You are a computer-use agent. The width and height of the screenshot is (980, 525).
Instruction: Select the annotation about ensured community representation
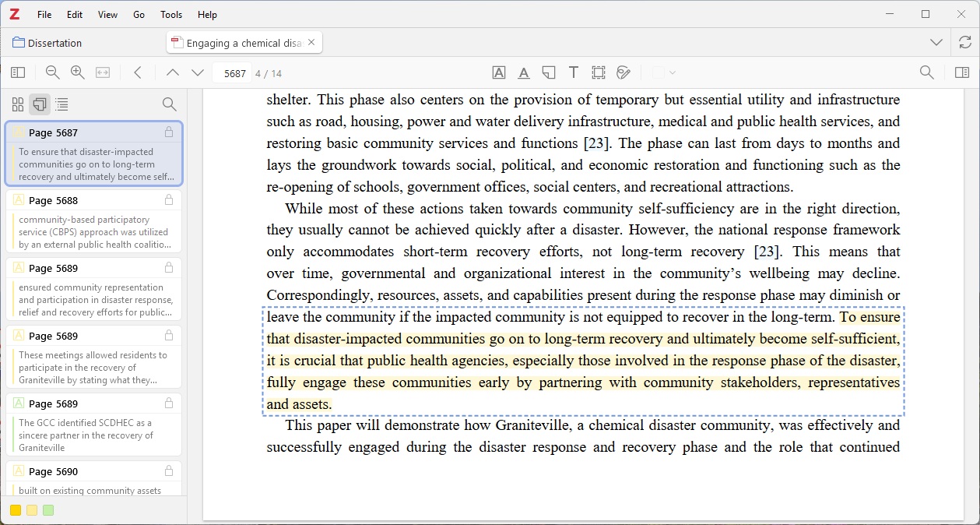pyautogui.click(x=93, y=289)
